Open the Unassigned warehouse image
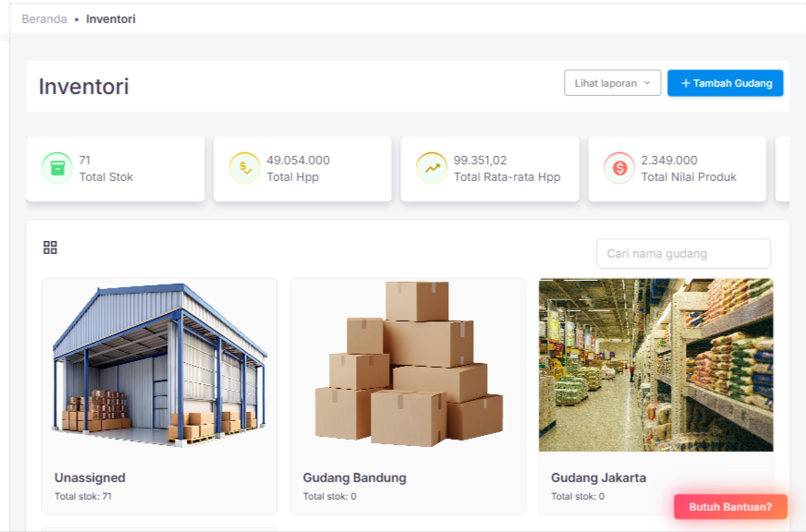Viewport: 806px width, 532px height. 159,366
